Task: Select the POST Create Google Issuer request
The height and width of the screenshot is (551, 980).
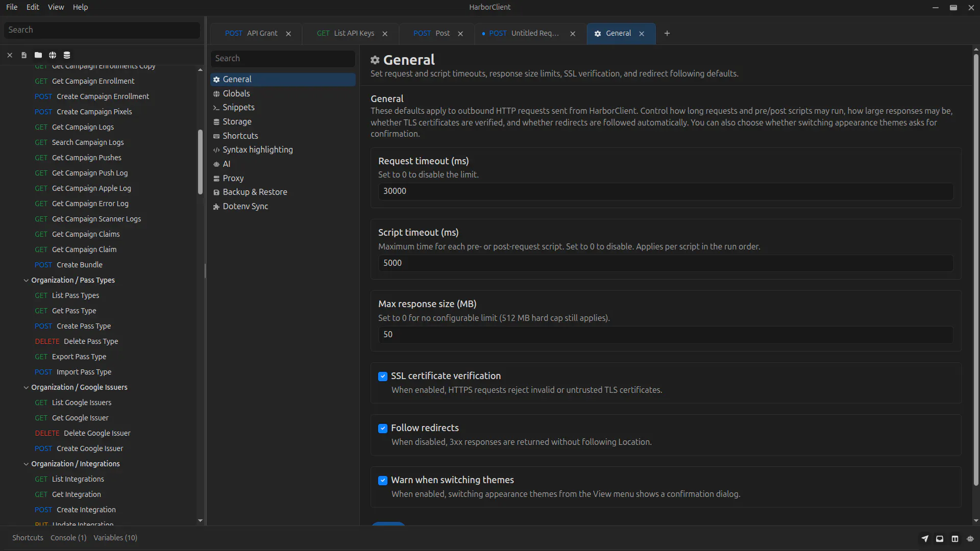Action: tap(79, 448)
